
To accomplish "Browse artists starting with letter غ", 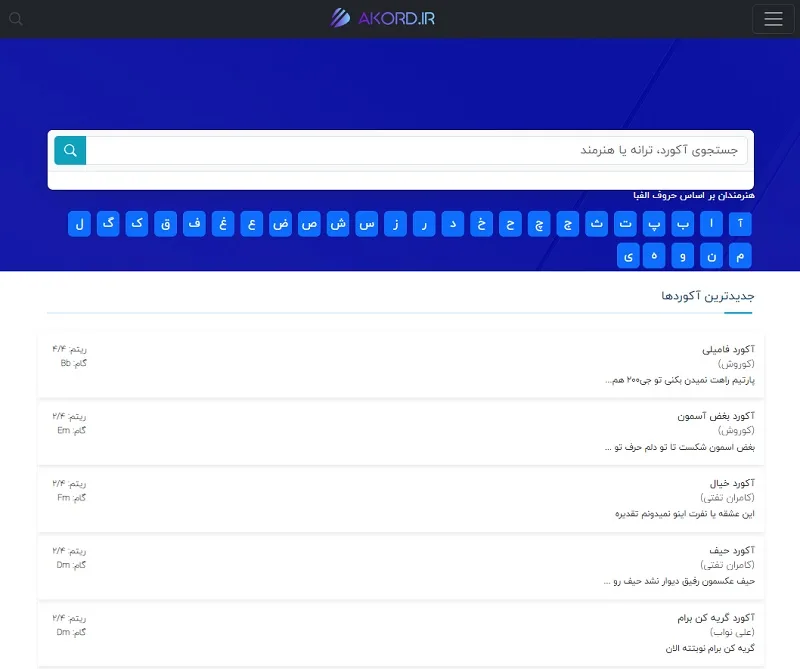I will click(223, 224).
